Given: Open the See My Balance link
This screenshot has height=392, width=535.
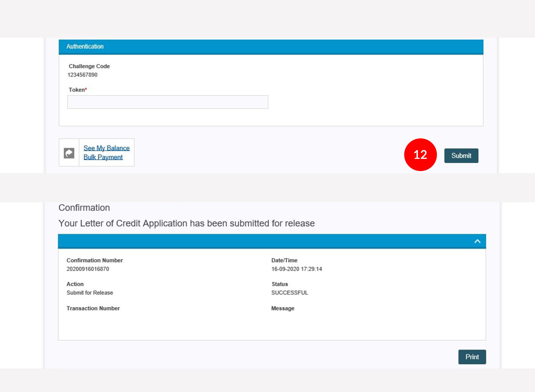Looking at the screenshot, I should (x=106, y=148).
